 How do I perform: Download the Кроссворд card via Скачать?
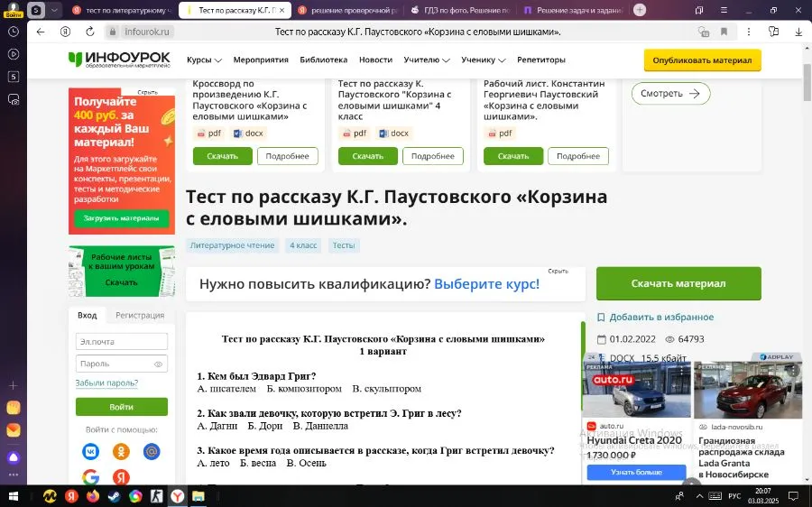click(222, 156)
